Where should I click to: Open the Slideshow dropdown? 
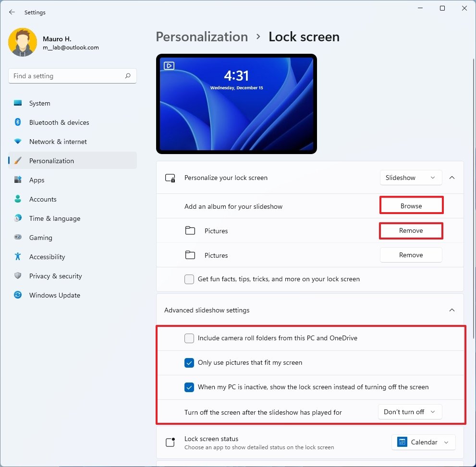tap(411, 178)
